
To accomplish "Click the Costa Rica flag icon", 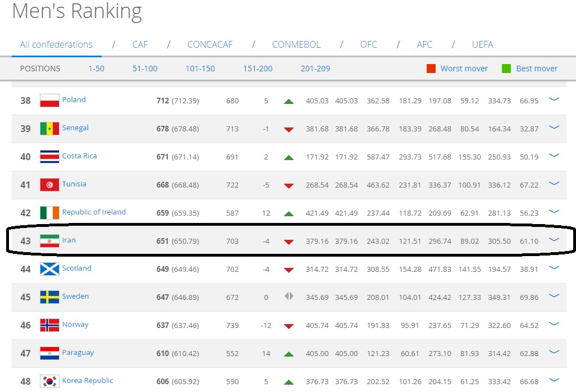I will click(49, 157).
